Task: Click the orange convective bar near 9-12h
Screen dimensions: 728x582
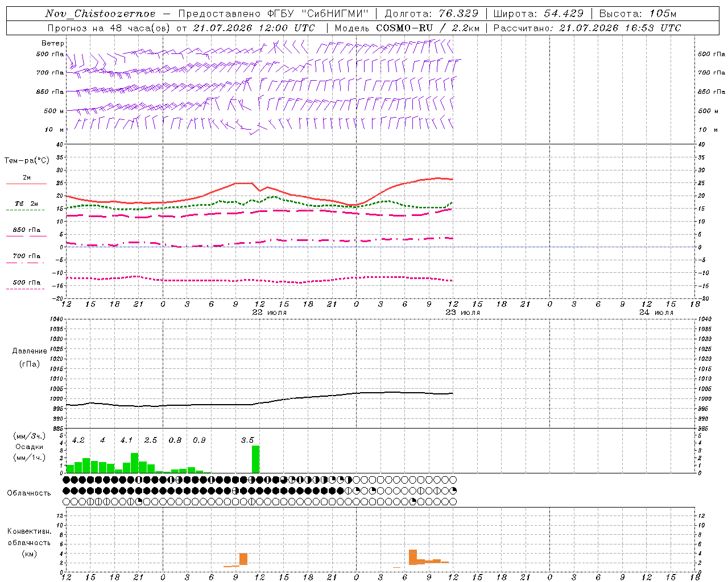Action: point(243,559)
